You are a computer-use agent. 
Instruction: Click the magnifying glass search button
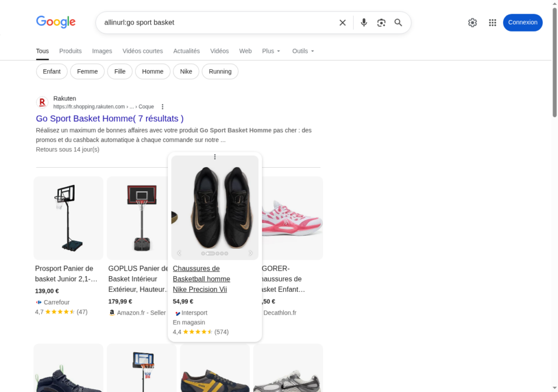398,23
